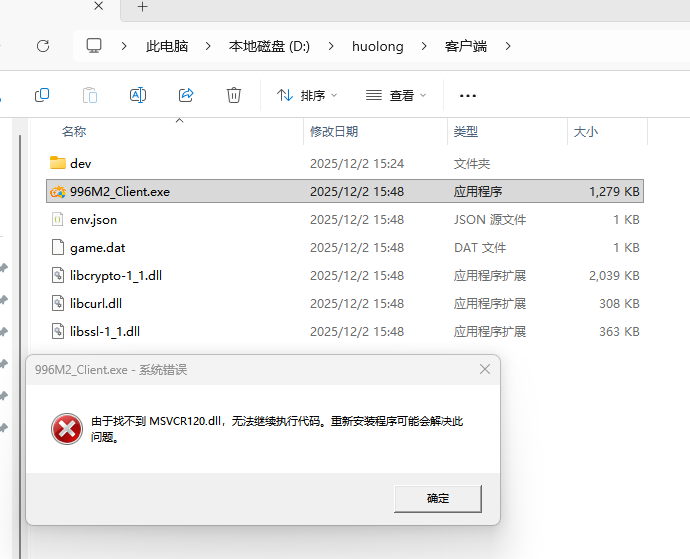Click the Share icon in toolbar
Screen dimensions: 690x559
(x=186, y=95)
